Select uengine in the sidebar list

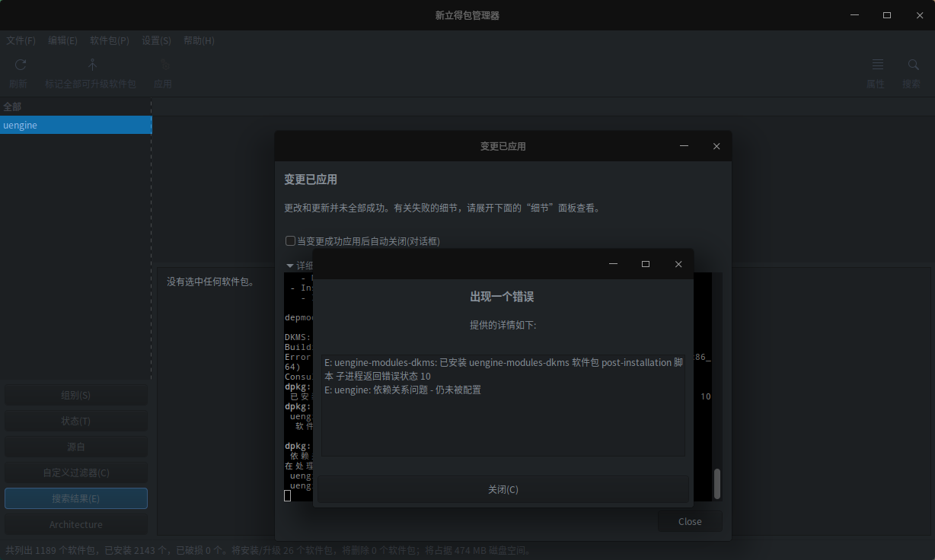click(75, 125)
